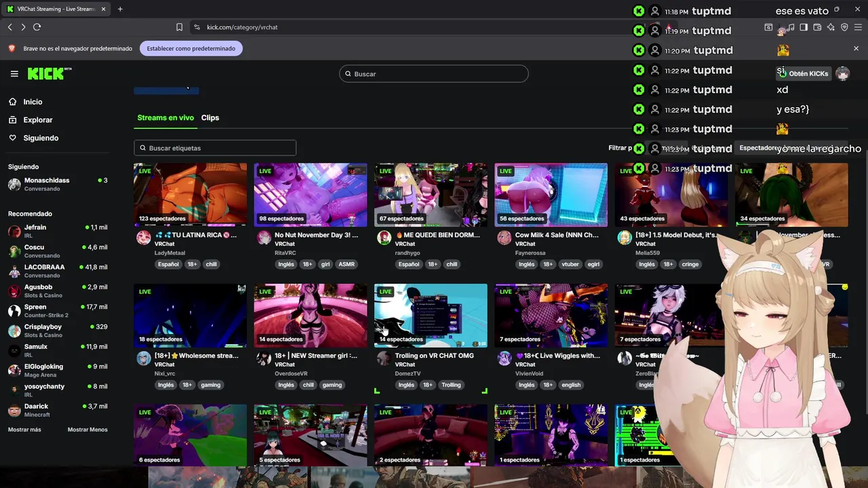This screenshot has width=868, height=488.
Task: Open Samulx channel avatar
Action: tap(14, 350)
